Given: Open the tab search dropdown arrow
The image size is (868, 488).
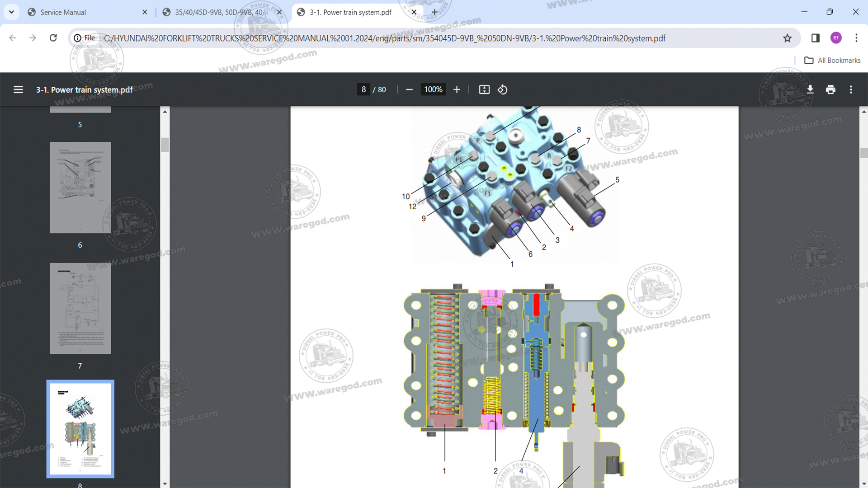Looking at the screenshot, I should click(11, 12).
